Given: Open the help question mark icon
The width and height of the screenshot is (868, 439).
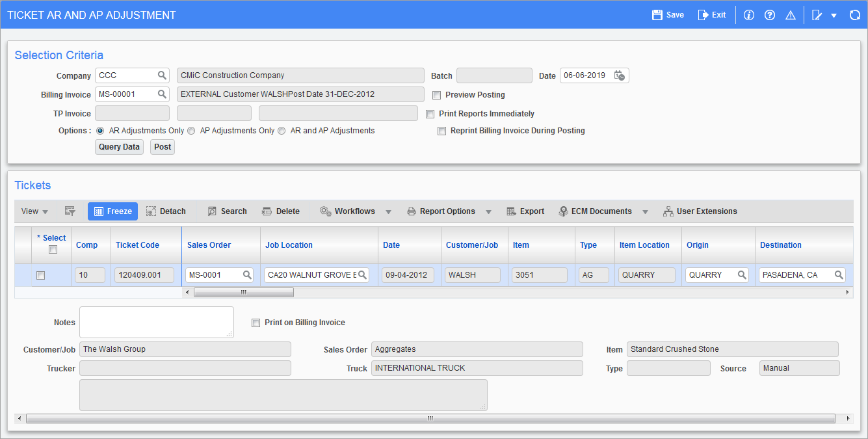Looking at the screenshot, I should click(770, 15).
